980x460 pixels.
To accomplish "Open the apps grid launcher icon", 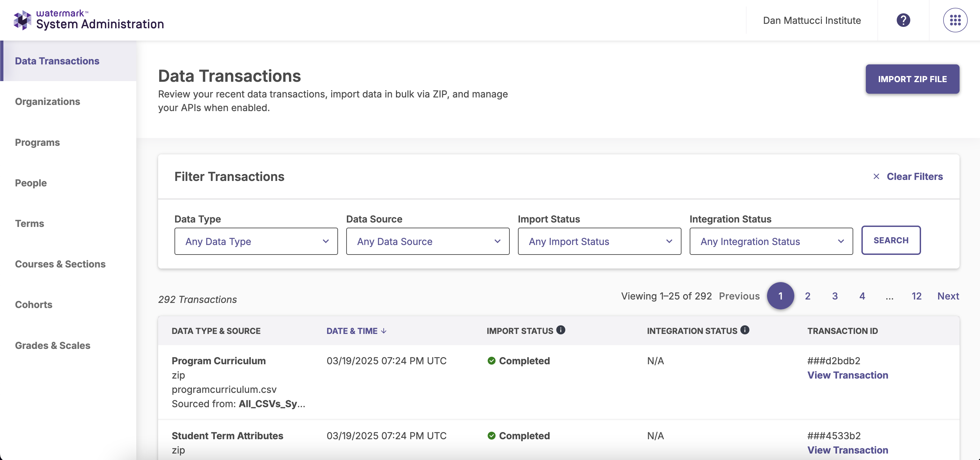I will coord(955,20).
